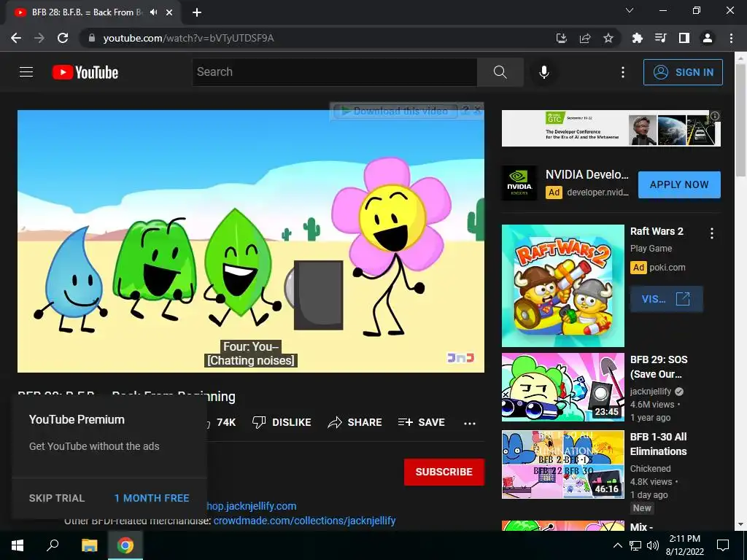
Task: Click Download this video button
Action: click(x=395, y=111)
